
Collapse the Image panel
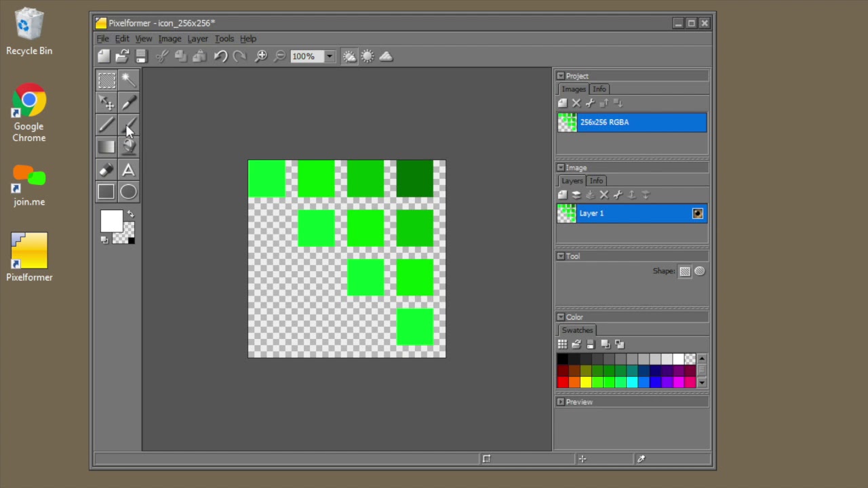coord(560,167)
